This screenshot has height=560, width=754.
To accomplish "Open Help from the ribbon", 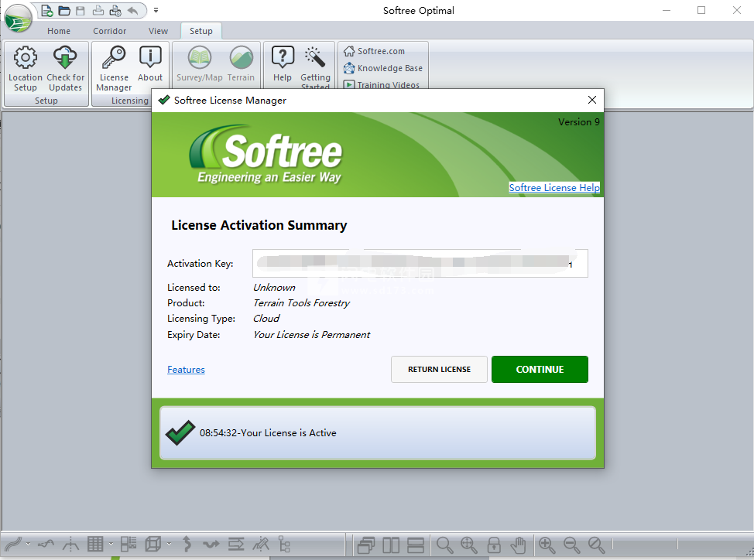I will (x=283, y=63).
